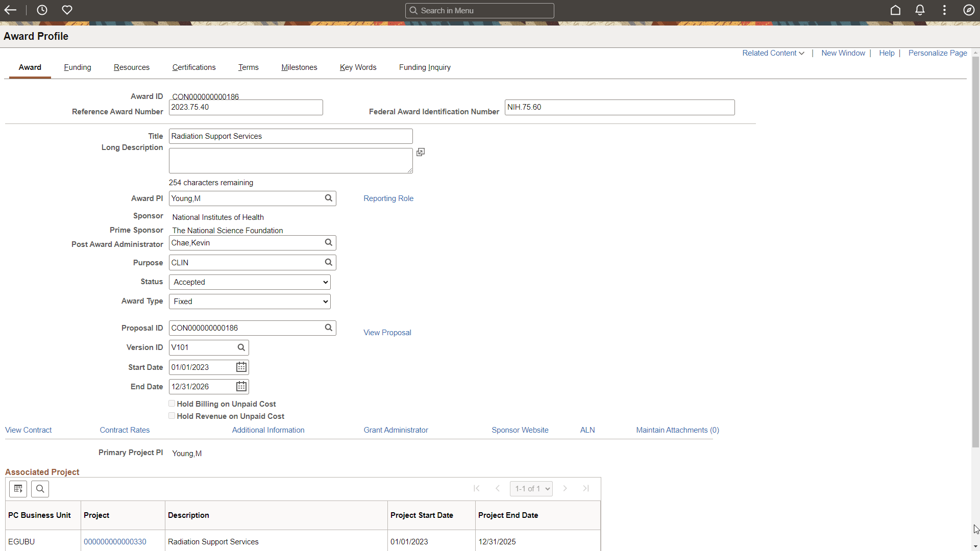Open the End Date calendar picker
Image resolution: width=980 pixels, height=551 pixels.
click(240, 386)
